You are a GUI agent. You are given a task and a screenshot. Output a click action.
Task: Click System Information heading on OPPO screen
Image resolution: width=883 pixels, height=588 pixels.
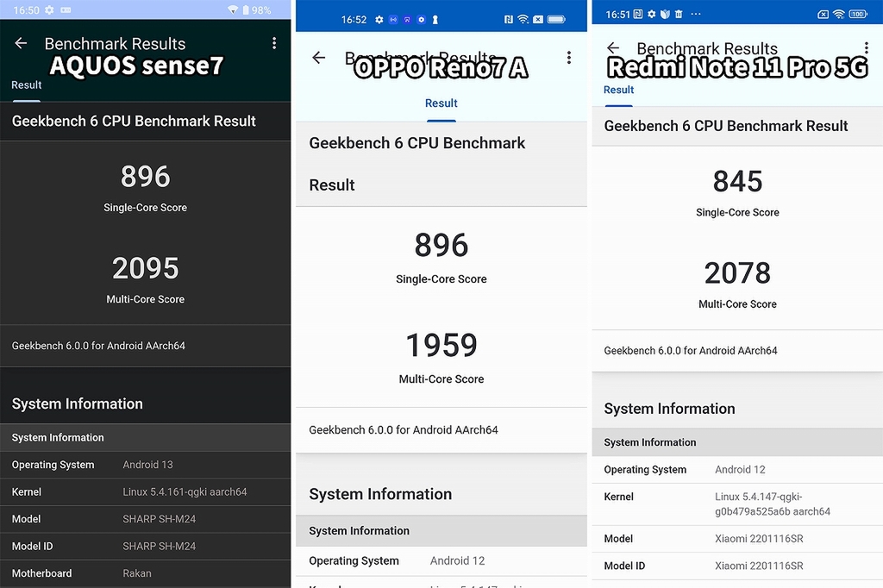click(380, 494)
